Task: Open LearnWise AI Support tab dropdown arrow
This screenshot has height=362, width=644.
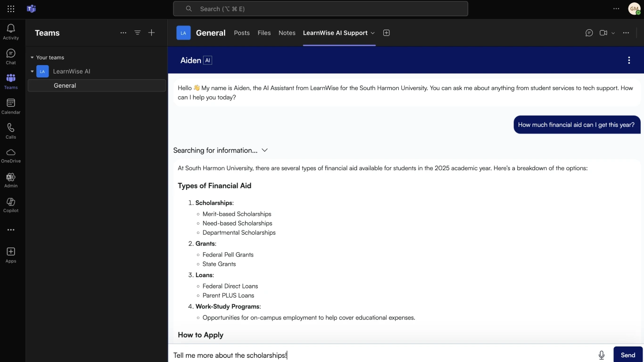Action: pyautogui.click(x=373, y=33)
